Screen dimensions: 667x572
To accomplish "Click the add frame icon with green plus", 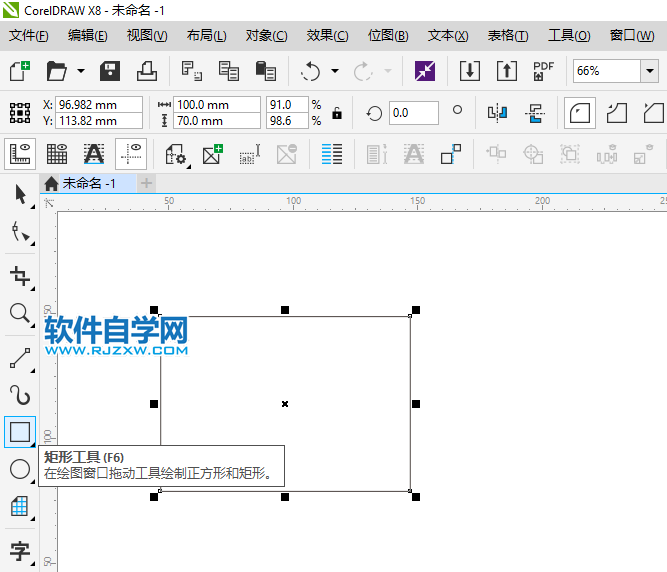I will click(213, 154).
